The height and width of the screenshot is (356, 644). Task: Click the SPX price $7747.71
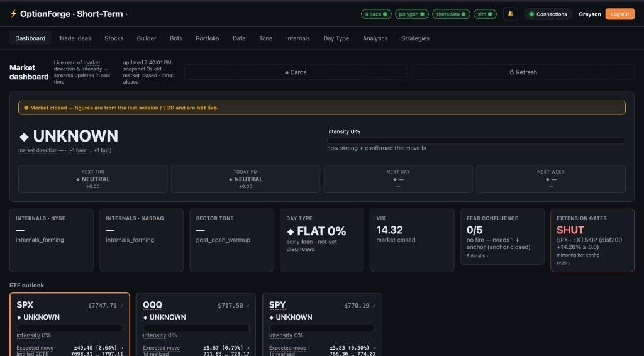pos(103,306)
